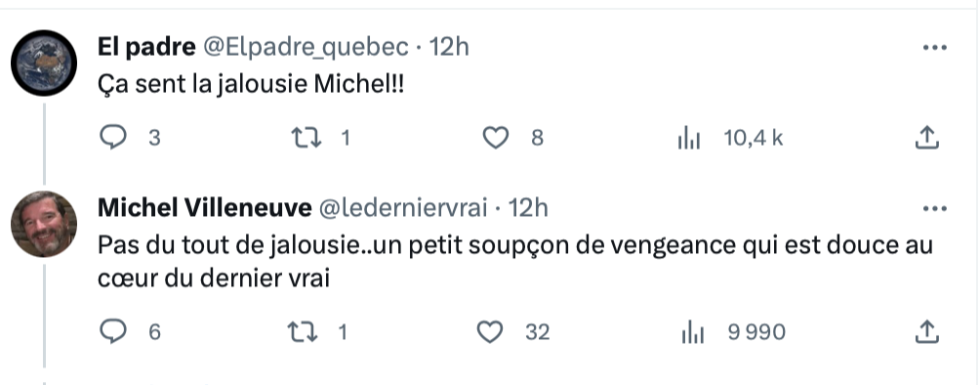Share El padre's tweet
The height and width of the screenshot is (385, 980).
coord(927,138)
